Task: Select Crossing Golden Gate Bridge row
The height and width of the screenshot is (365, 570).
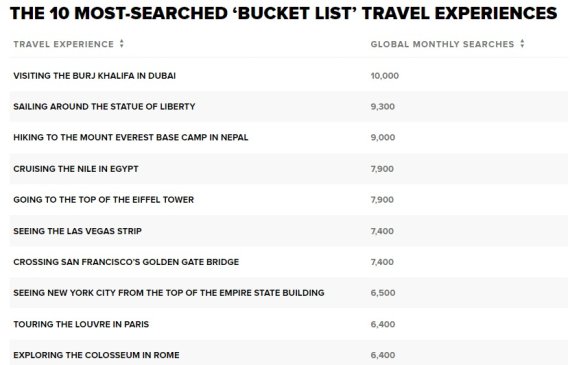Action: pos(289,262)
